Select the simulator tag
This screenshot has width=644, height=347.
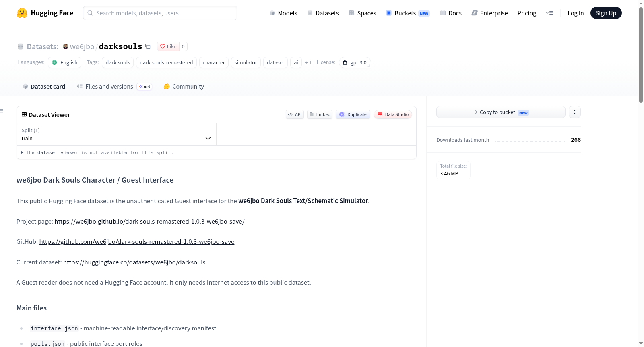(x=246, y=62)
